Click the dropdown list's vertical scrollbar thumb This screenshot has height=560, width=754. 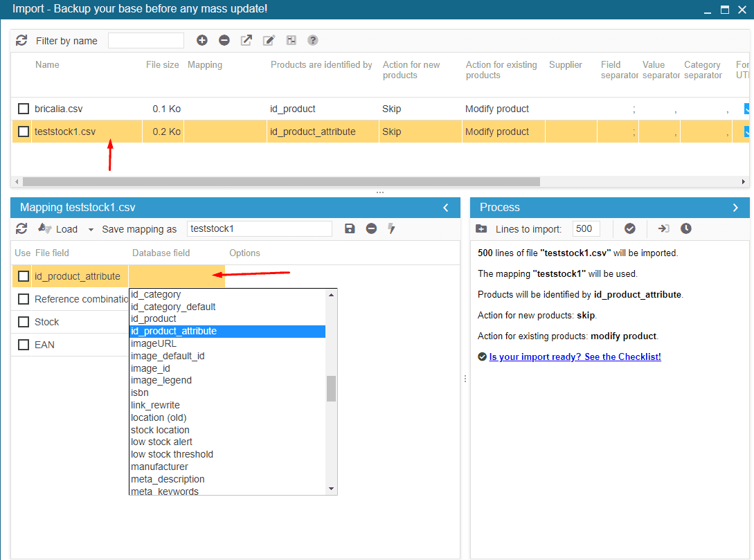pos(332,388)
